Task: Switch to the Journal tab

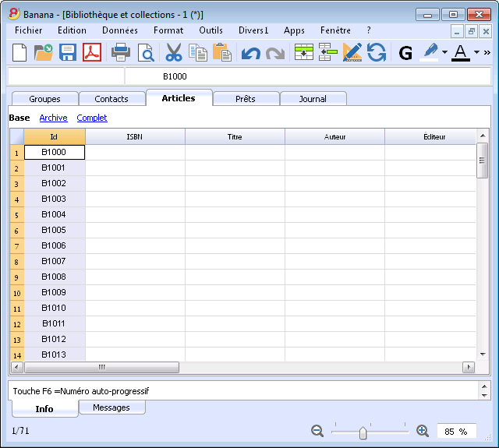Action: [x=313, y=99]
